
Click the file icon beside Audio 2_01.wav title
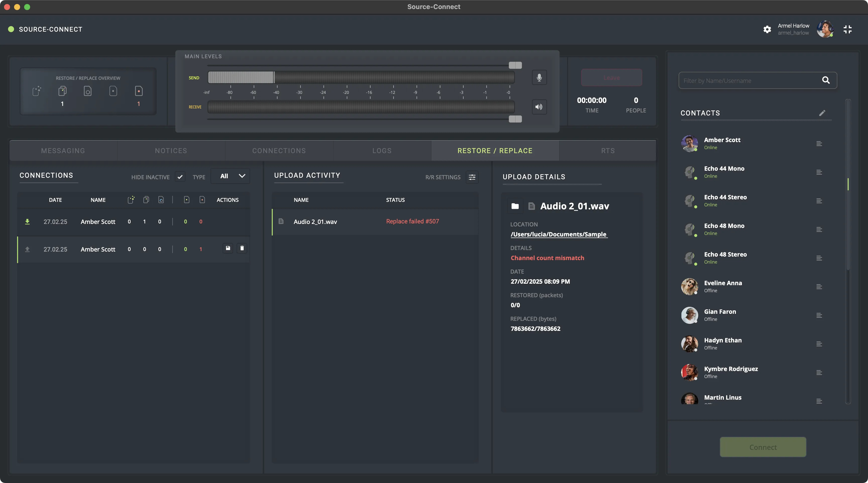point(531,206)
